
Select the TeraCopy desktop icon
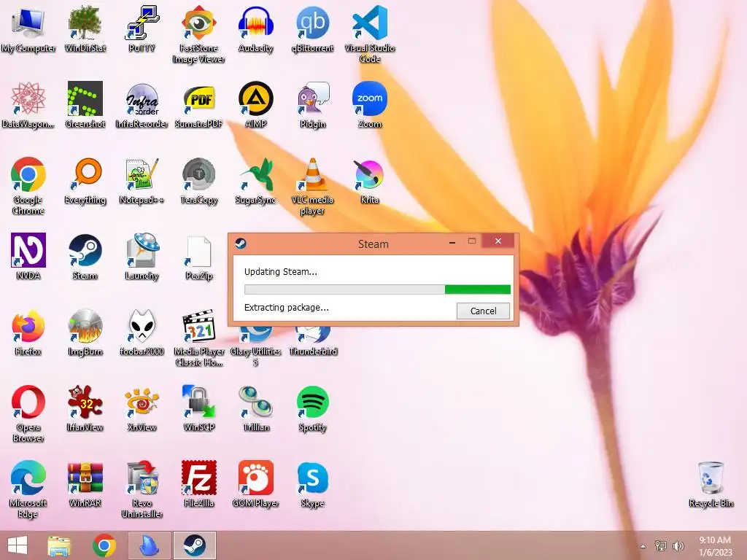pyautogui.click(x=198, y=181)
